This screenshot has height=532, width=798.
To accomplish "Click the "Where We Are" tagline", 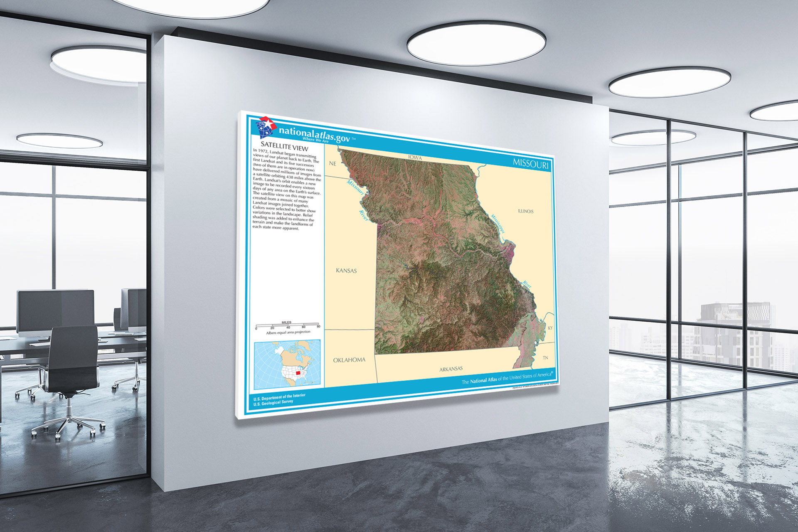I will point(315,140).
